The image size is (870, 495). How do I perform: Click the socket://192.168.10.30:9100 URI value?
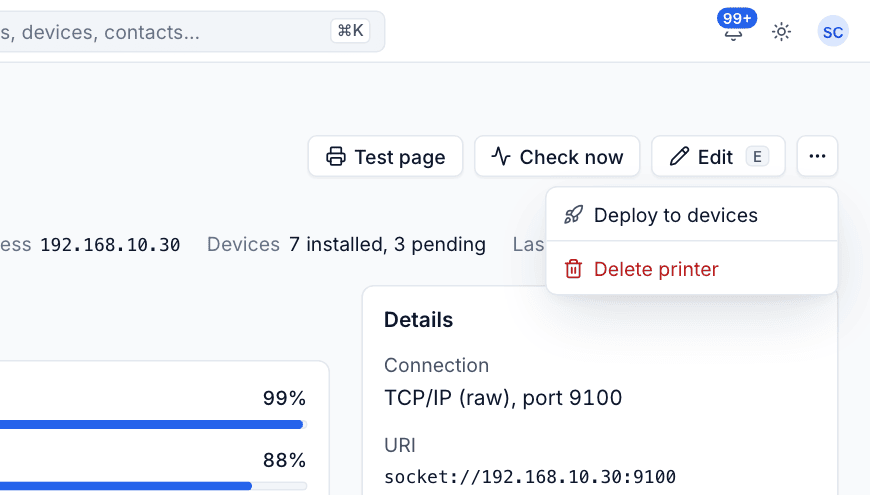tap(530, 477)
